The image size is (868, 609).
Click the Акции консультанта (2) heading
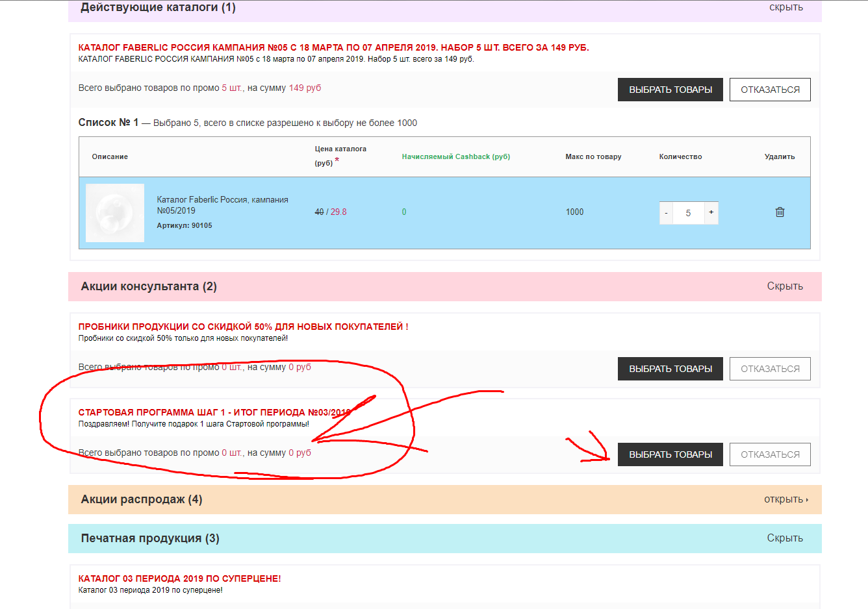click(x=149, y=286)
